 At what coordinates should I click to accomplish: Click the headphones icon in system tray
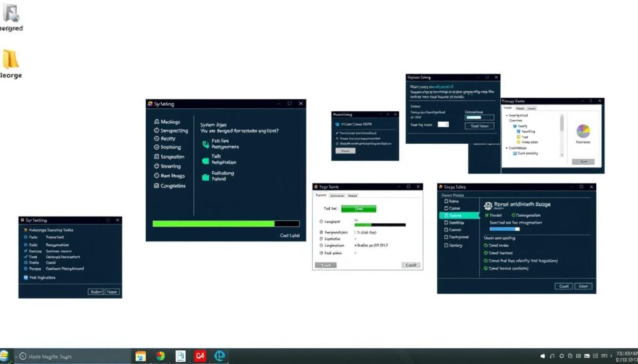(x=552, y=357)
